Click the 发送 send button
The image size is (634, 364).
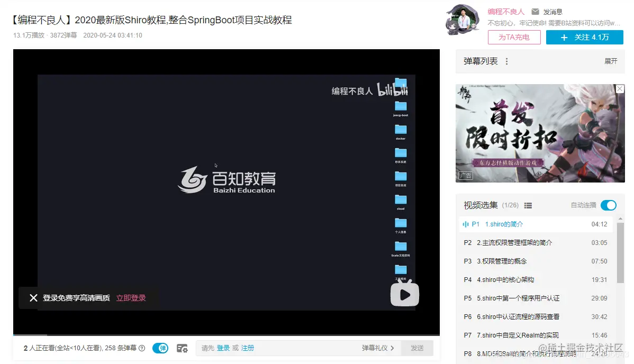[x=417, y=348]
